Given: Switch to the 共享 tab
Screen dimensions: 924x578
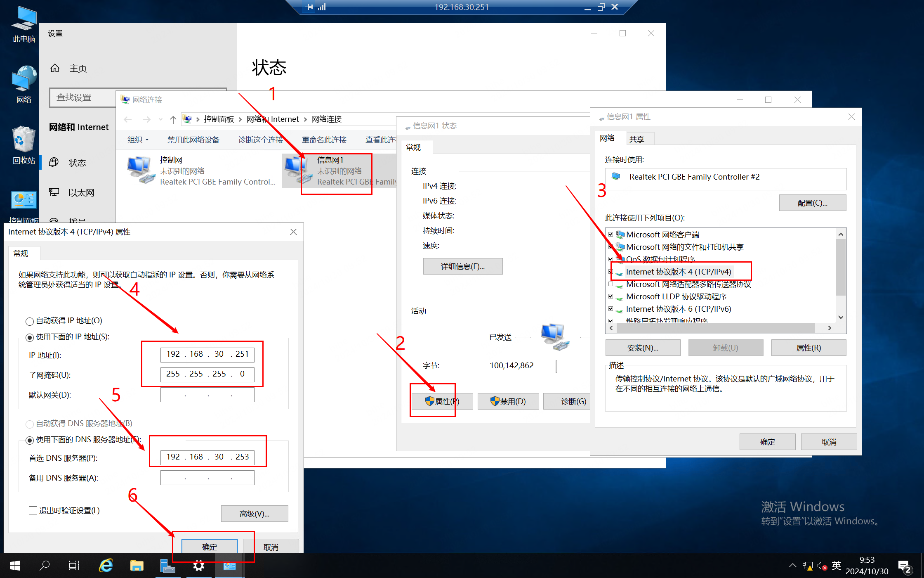Looking at the screenshot, I should click(x=636, y=139).
